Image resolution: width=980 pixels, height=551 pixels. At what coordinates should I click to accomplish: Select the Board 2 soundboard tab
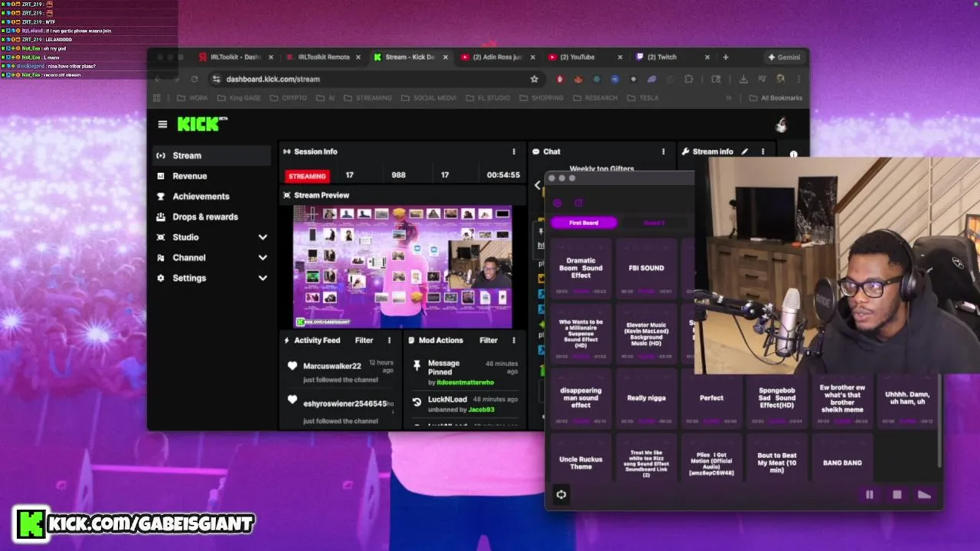click(x=654, y=223)
